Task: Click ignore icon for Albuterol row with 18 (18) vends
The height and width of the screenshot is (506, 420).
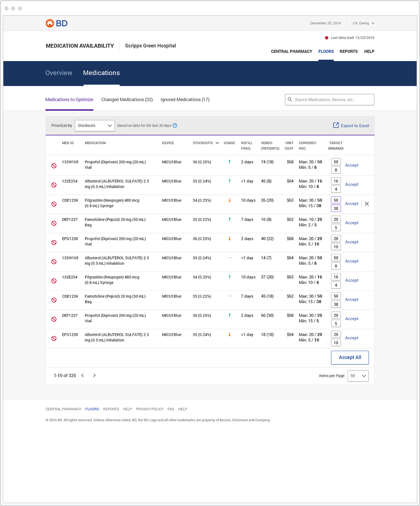Action: [x=54, y=338]
